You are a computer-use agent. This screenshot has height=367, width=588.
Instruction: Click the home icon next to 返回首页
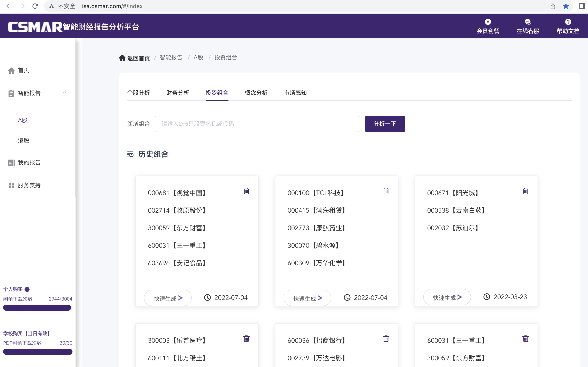click(122, 58)
